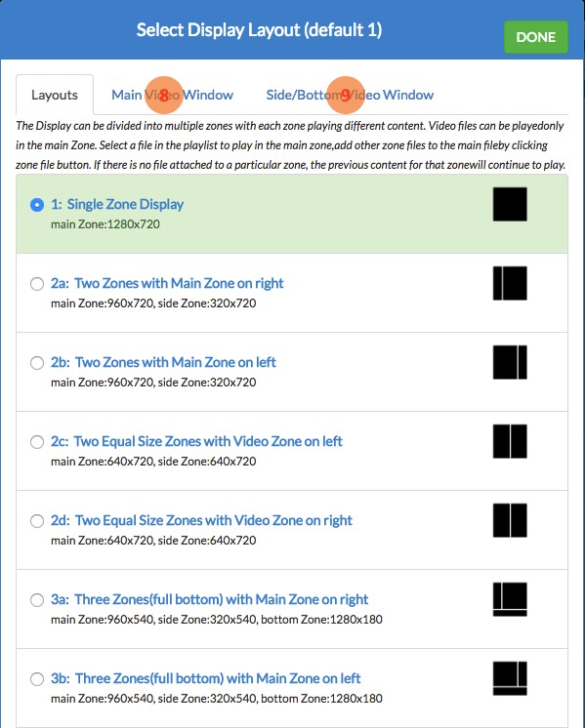Select radio button for layout 2b
585x728 pixels.
(37, 363)
